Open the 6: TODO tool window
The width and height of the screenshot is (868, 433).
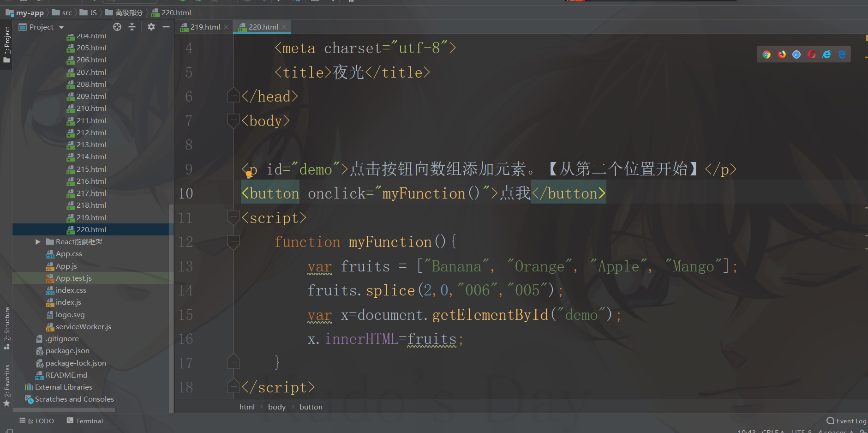[x=36, y=421]
